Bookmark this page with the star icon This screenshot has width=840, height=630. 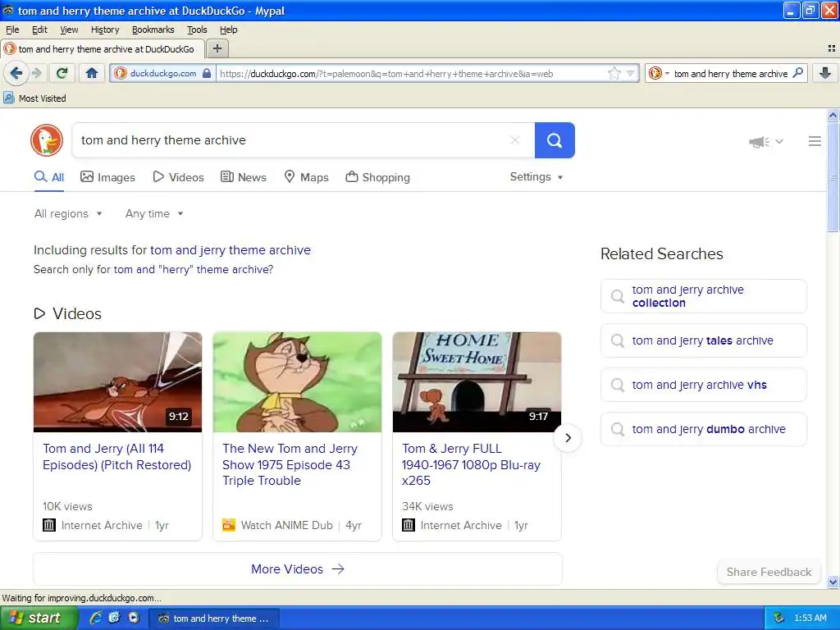coord(614,73)
